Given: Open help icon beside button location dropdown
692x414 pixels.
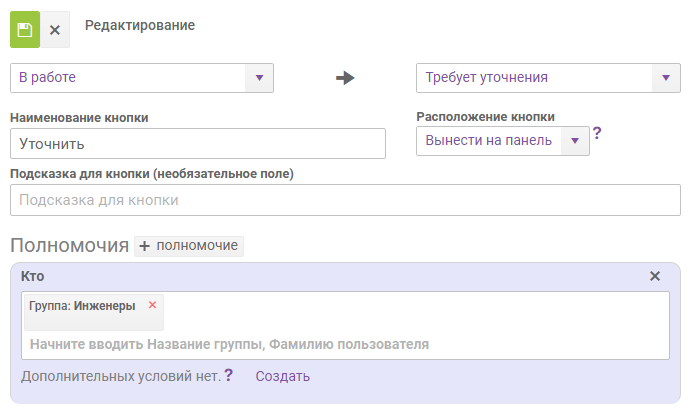Looking at the screenshot, I should [597, 133].
